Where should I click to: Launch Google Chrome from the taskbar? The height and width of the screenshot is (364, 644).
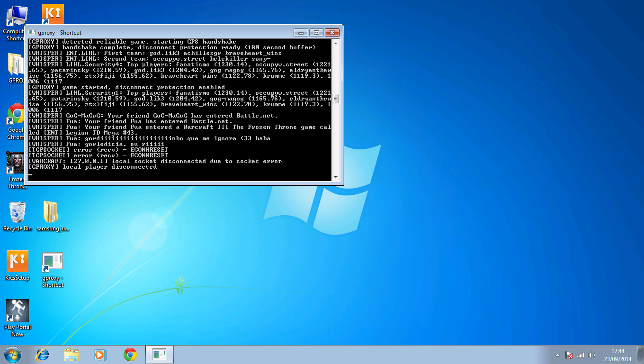(x=130, y=354)
